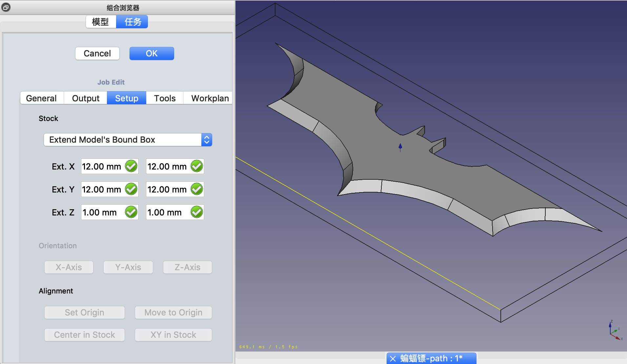
Task: Click the green check icon in second Ext. Y field
Action: pos(197,189)
